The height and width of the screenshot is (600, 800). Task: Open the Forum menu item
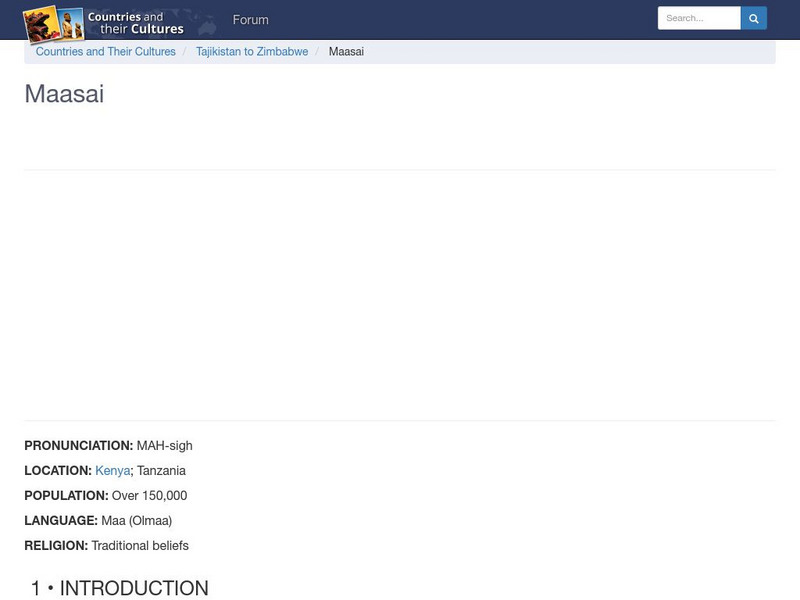(x=251, y=20)
